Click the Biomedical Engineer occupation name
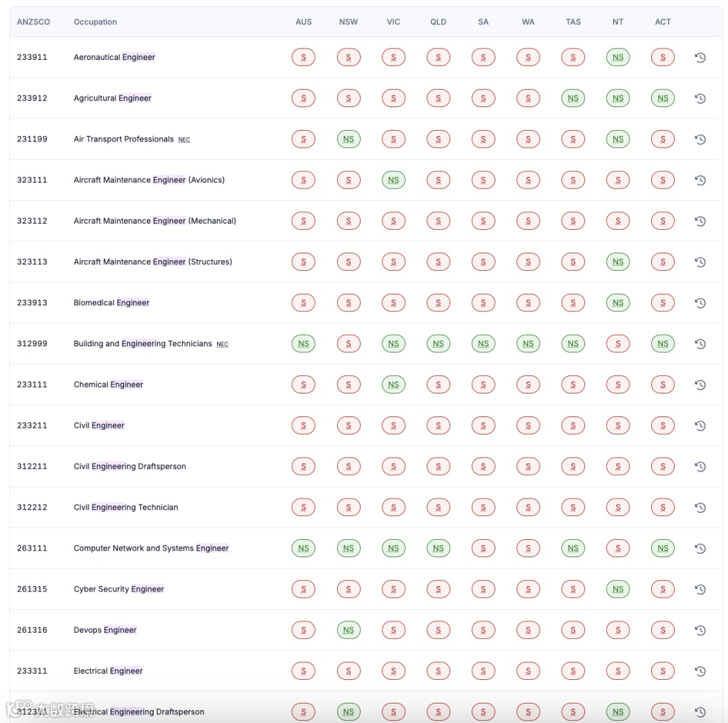The height and width of the screenshot is (723, 728). click(111, 303)
